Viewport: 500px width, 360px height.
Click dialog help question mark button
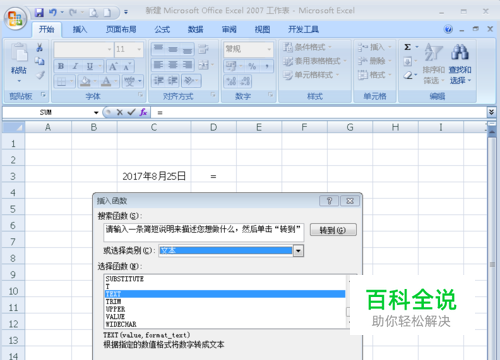(x=329, y=201)
